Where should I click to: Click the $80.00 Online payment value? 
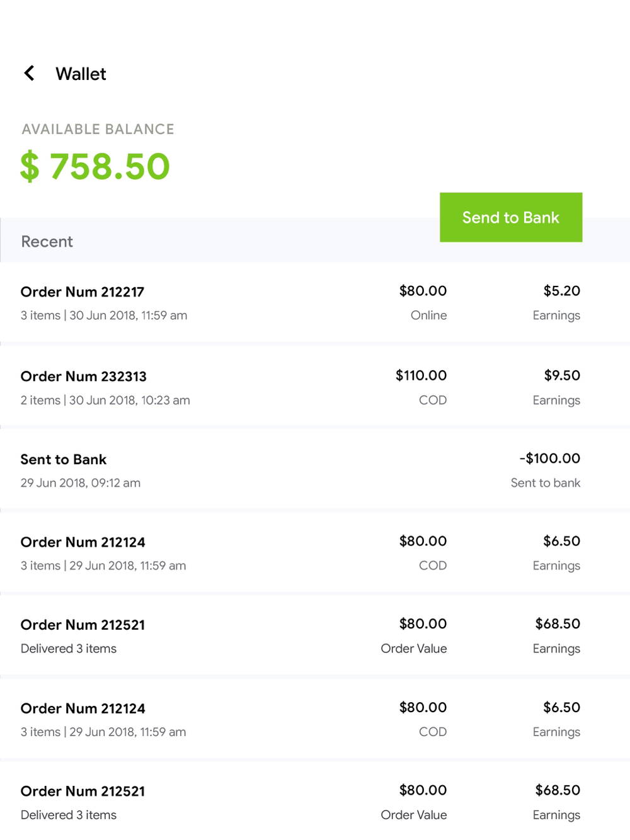pos(423,291)
